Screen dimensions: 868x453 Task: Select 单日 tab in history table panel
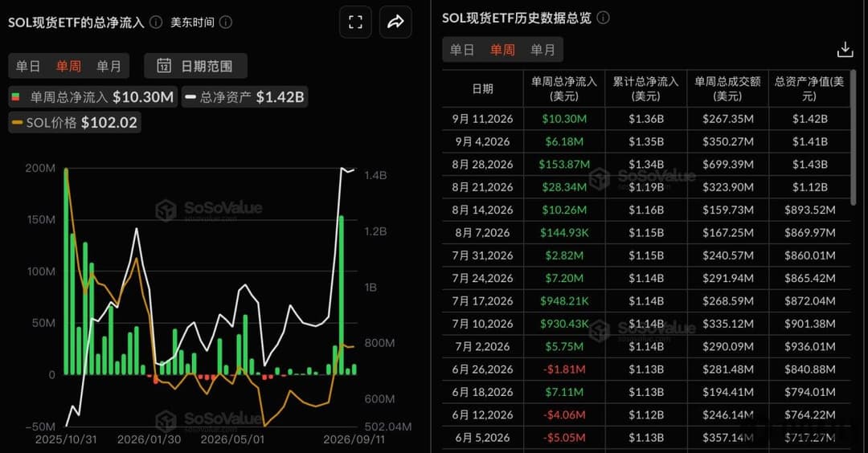[462, 50]
